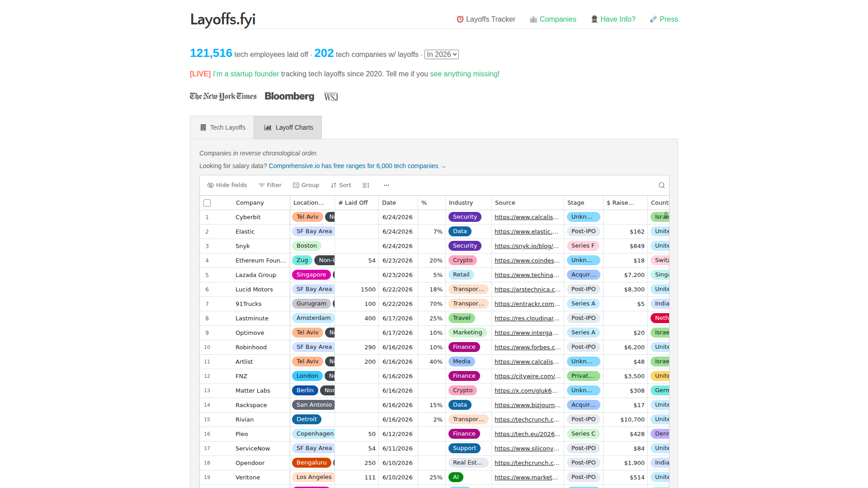The image size is (868, 488).
Task: Open the Lucid Motors arstechnica source link
Action: [x=528, y=289]
